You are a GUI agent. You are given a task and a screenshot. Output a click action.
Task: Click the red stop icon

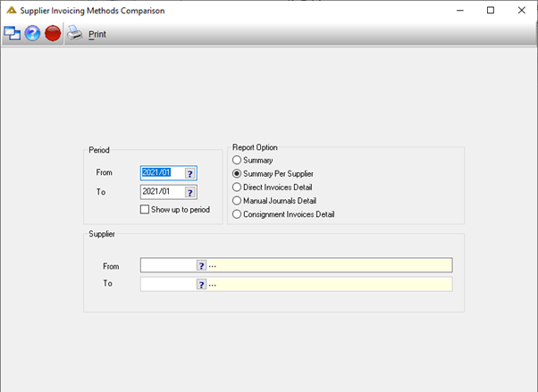[53, 34]
